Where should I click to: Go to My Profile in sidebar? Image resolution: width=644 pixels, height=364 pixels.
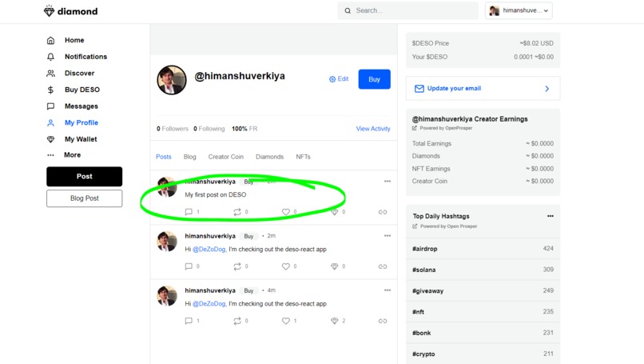point(81,122)
